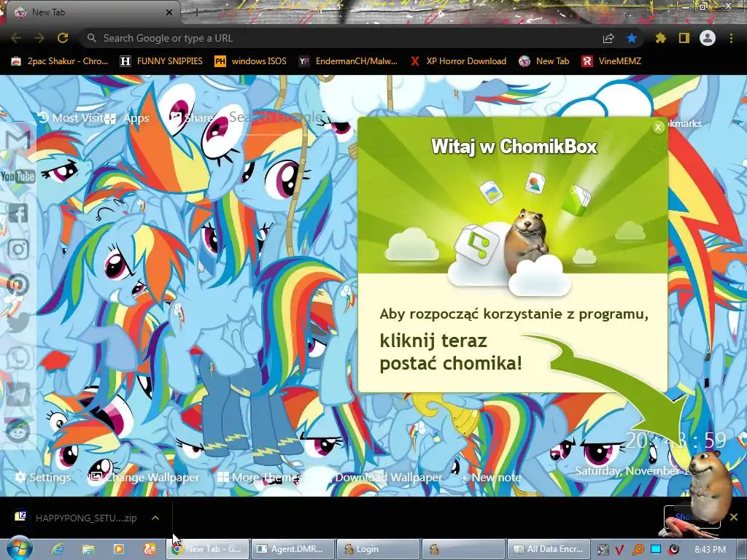Screen dimensions: 747x560
Task: Click the blue monitor tray icon
Action: pos(656,550)
